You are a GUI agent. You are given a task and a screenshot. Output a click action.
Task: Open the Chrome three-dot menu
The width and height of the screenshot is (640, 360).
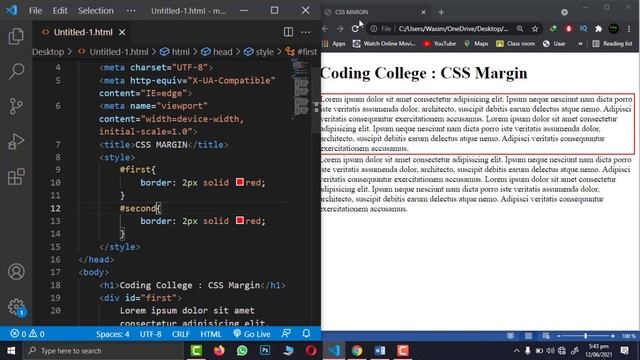point(629,29)
